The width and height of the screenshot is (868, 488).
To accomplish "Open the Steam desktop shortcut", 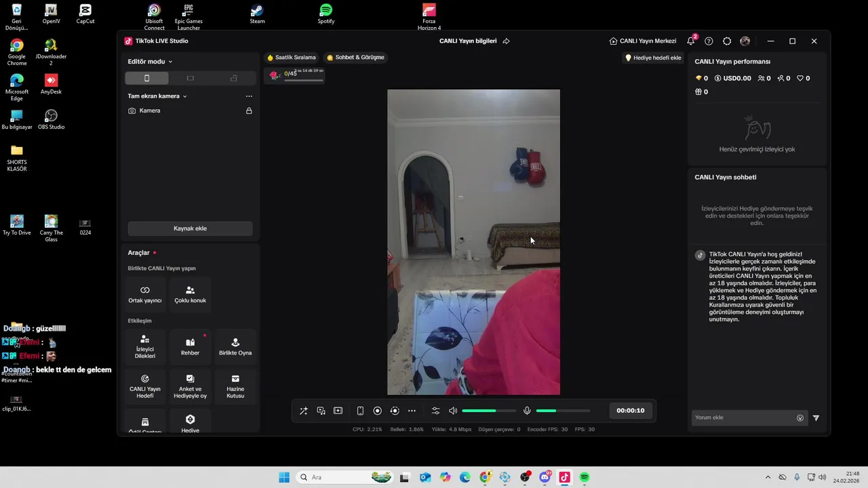I will pos(257,14).
